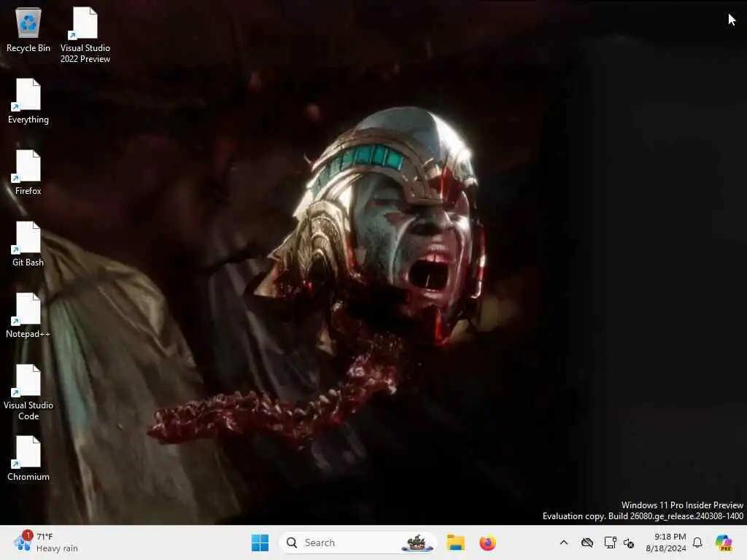Select the Git Bash desktop shortcut
This screenshot has width=747, height=560.
tap(28, 244)
